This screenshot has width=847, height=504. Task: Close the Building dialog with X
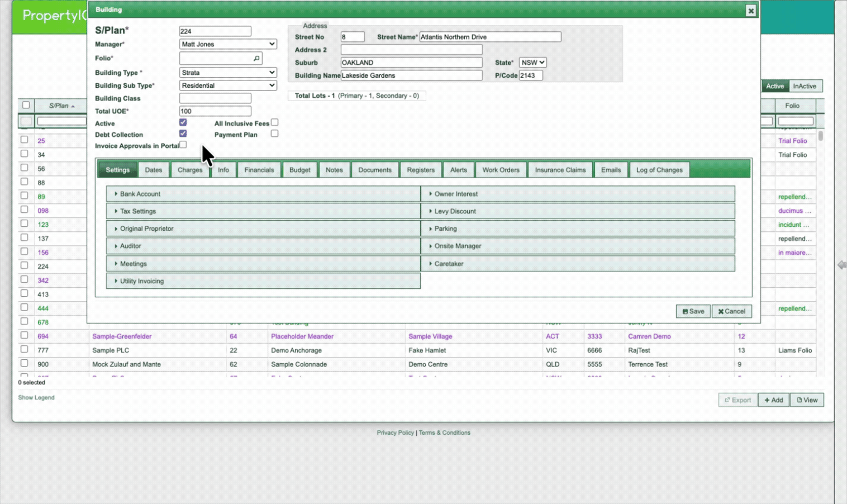pos(750,11)
